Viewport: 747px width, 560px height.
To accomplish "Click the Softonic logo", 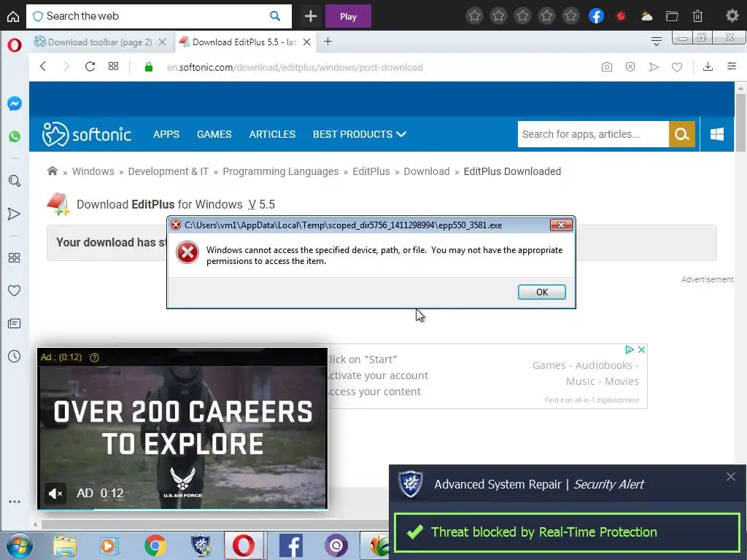I will [x=87, y=134].
